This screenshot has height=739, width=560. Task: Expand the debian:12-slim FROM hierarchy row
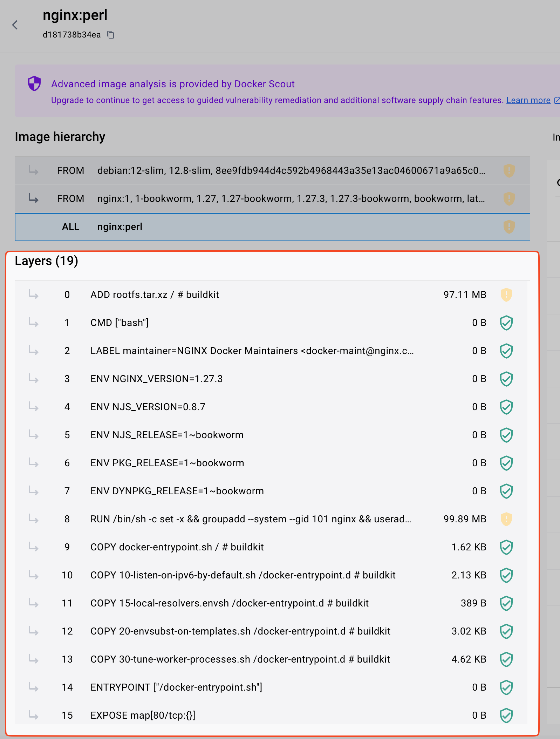tap(34, 171)
